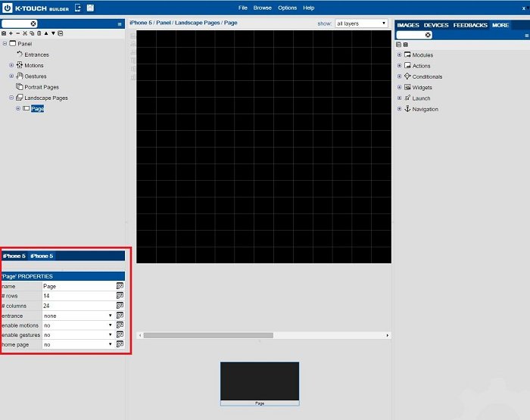
Task: Click the Page thumbnail below the canvas
Action: 260,384
